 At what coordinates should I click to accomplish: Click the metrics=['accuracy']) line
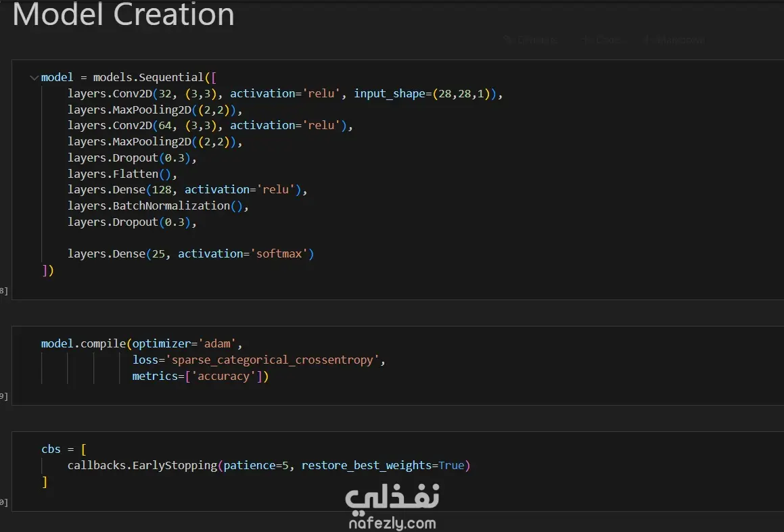coord(200,376)
